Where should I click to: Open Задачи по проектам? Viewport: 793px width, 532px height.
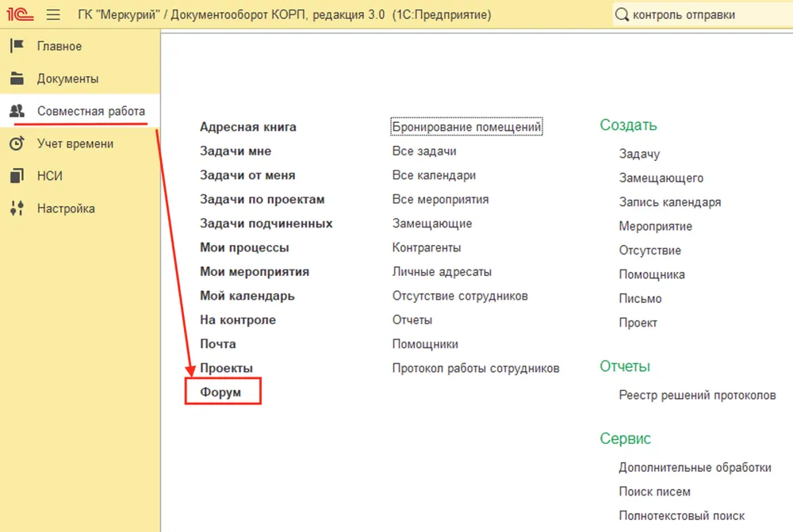coord(262,200)
